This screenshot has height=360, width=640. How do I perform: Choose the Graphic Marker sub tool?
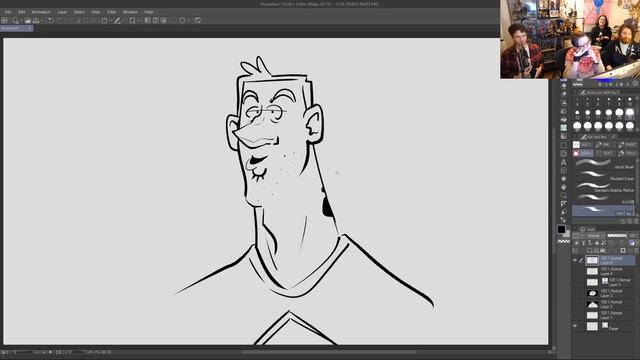(x=604, y=188)
